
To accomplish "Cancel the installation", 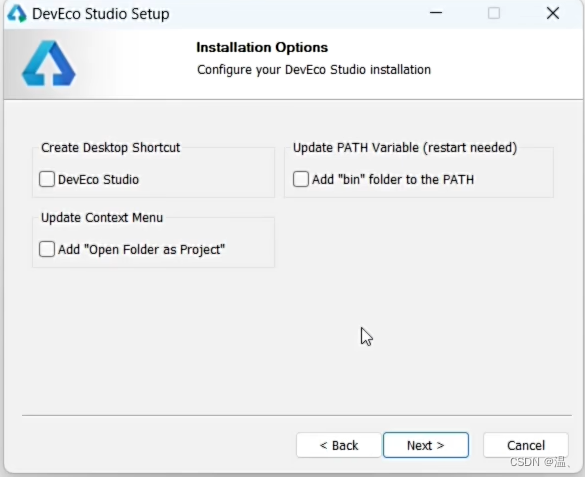I will click(x=526, y=445).
